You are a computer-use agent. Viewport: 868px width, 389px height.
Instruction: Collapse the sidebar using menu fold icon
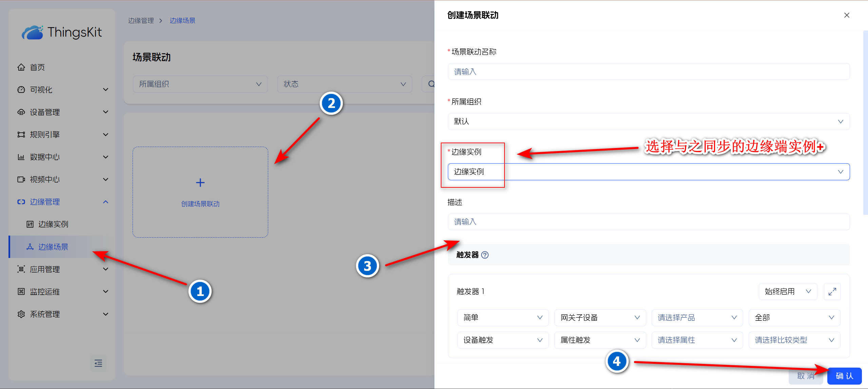(x=98, y=363)
